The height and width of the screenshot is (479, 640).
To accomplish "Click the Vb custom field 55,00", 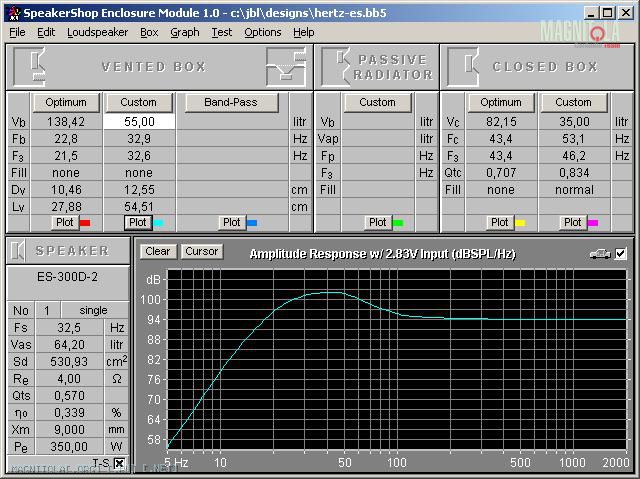I will click(139, 122).
